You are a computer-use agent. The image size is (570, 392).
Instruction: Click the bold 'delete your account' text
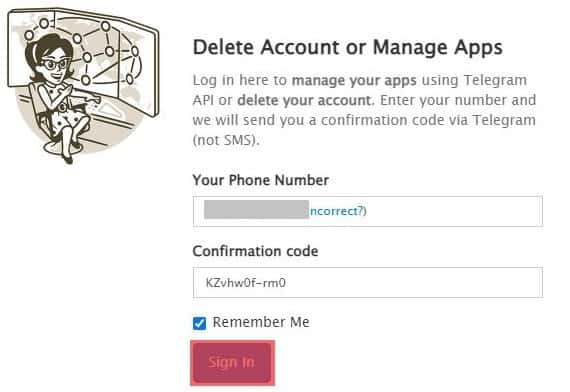tap(305, 100)
